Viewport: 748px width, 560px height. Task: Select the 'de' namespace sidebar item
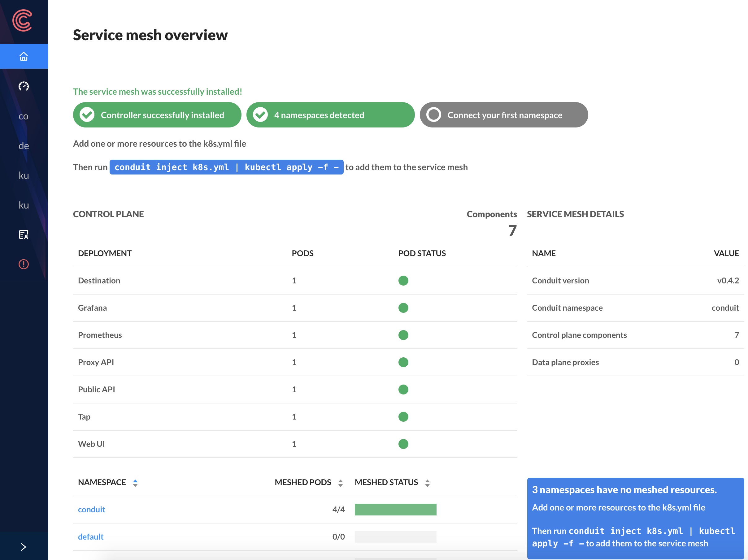(x=24, y=146)
